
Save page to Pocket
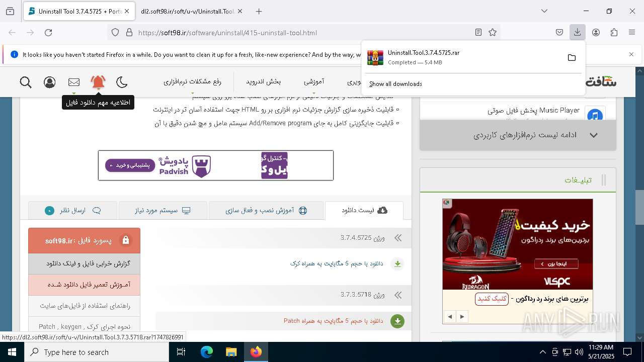559,33
